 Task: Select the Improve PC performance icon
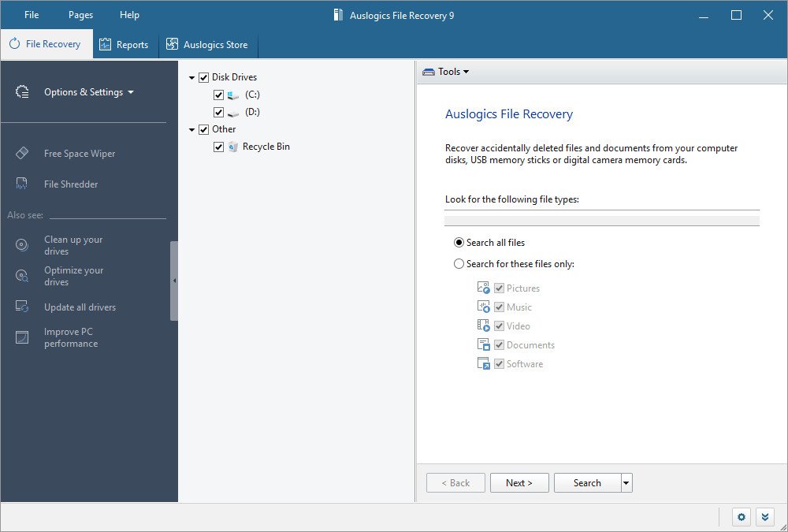(23, 337)
